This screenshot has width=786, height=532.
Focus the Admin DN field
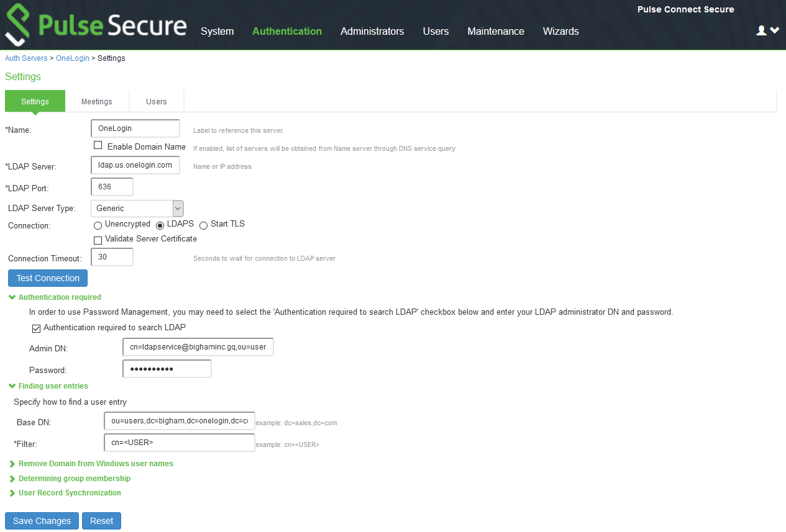pos(198,348)
